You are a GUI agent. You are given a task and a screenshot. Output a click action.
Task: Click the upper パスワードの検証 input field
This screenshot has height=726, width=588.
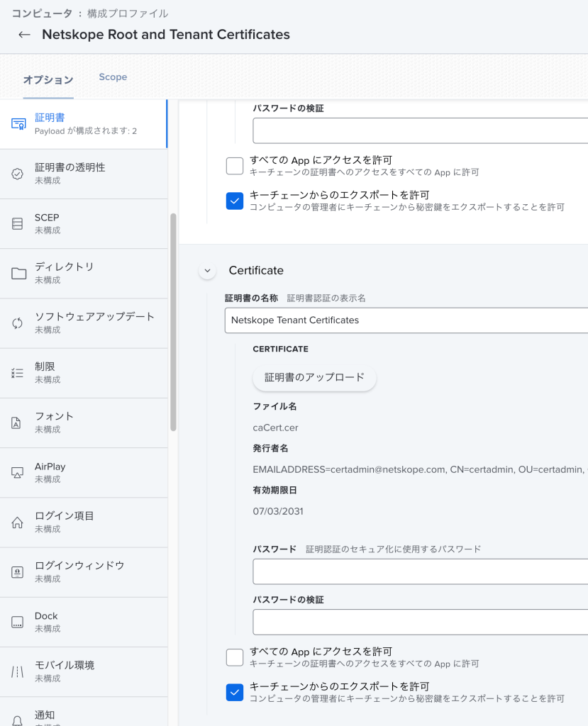click(x=421, y=130)
